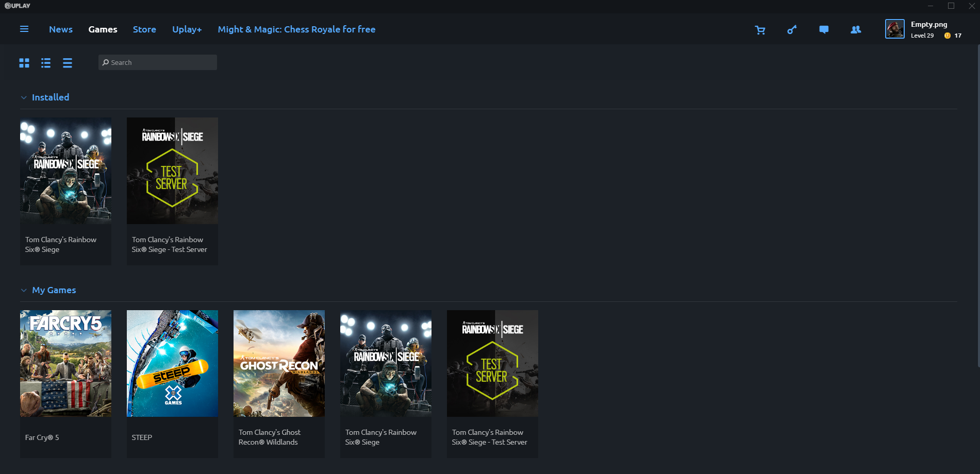
Task: Open Ghost Recon Wildlands cover
Action: [x=279, y=363]
